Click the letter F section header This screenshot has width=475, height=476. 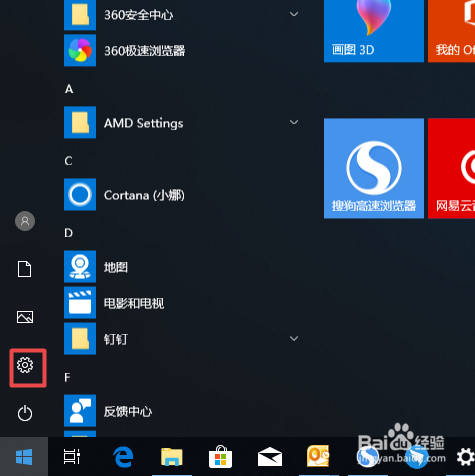click(x=67, y=377)
